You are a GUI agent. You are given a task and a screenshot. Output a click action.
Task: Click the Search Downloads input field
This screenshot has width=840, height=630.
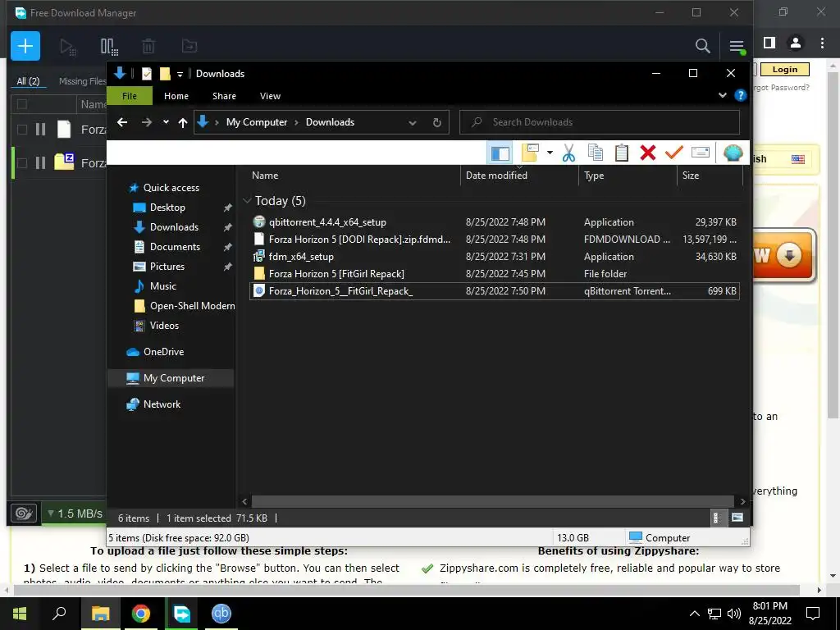click(x=600, y=122)
